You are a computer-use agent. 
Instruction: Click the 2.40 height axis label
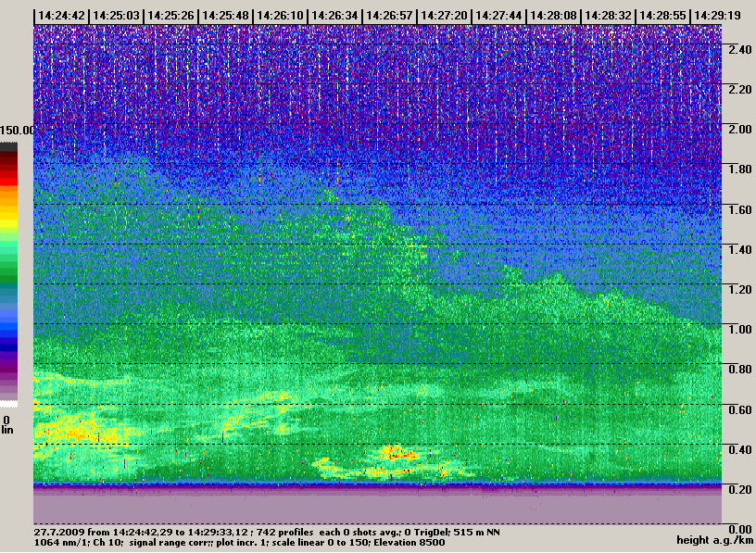click(740, 50)
